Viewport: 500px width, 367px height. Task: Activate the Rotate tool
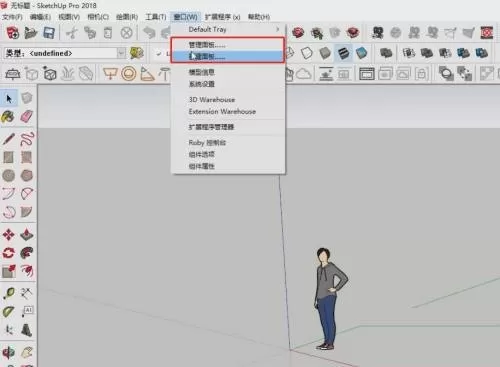(x=9, y=253)
